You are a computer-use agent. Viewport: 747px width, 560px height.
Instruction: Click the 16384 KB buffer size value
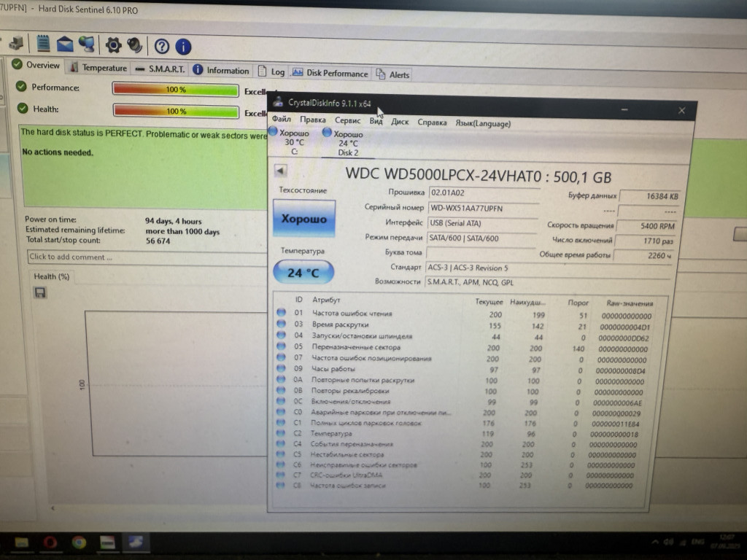coord(650,196)
